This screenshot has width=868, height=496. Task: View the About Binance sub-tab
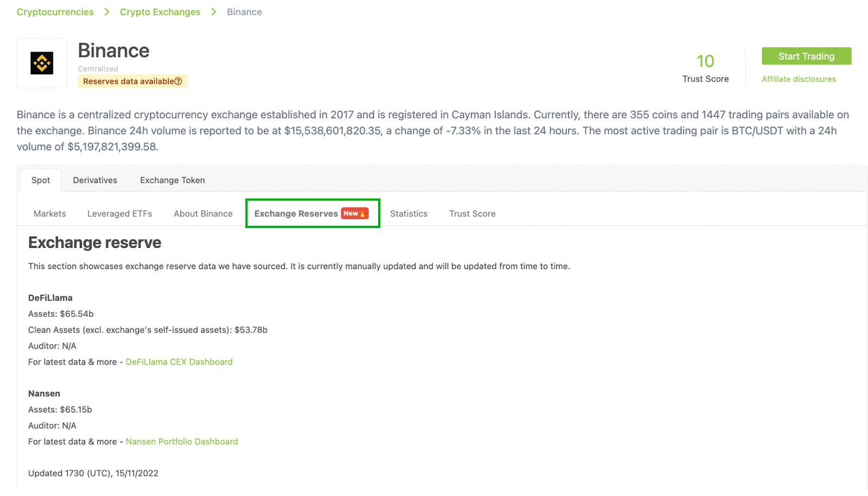pos(203,214)
